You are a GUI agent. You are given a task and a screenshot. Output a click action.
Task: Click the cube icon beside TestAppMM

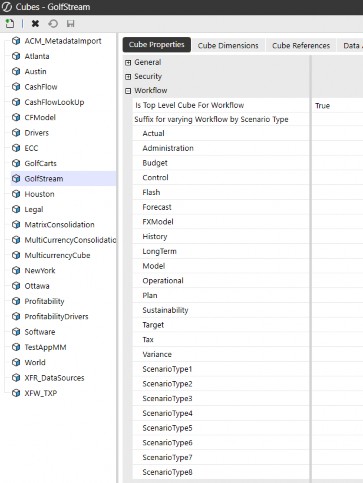16,347
